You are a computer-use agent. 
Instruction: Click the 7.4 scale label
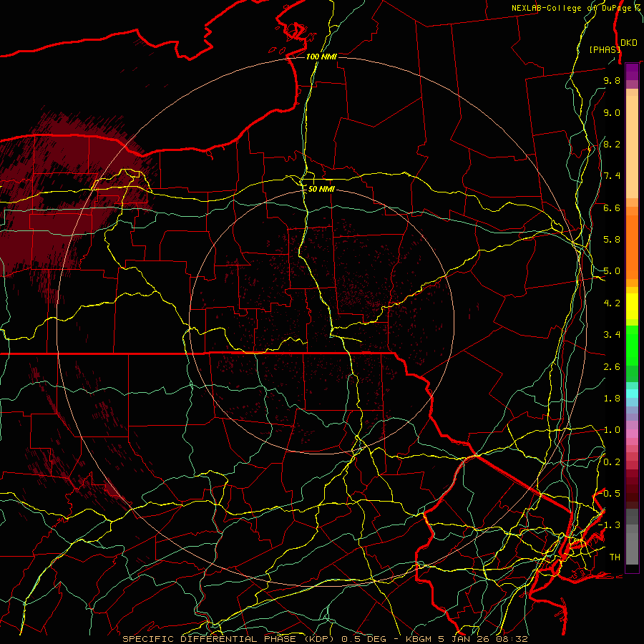pos(612,176)
